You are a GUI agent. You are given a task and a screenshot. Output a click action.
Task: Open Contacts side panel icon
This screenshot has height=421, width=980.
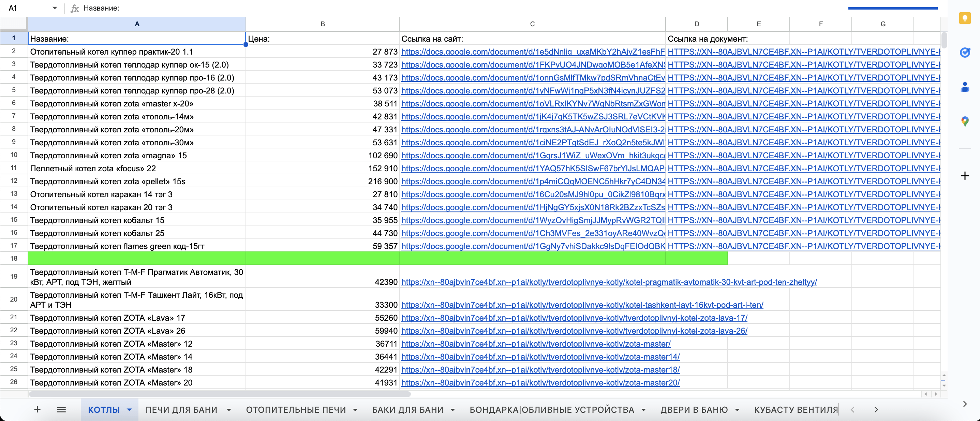click(x=964, y=87)
